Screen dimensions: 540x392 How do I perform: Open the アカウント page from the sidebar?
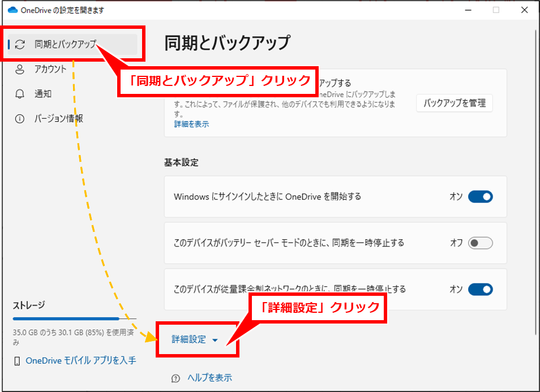click(x=50, y=69)
